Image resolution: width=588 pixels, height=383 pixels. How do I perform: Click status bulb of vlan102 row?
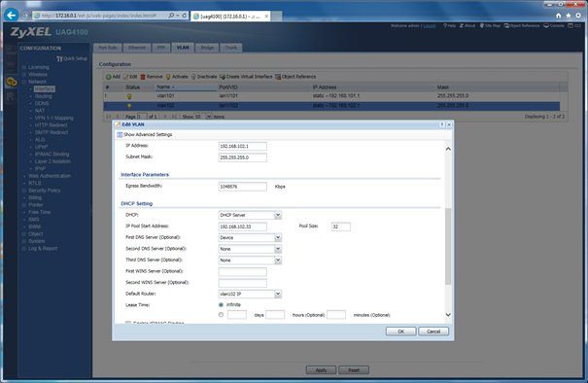(x=129, y=106)
